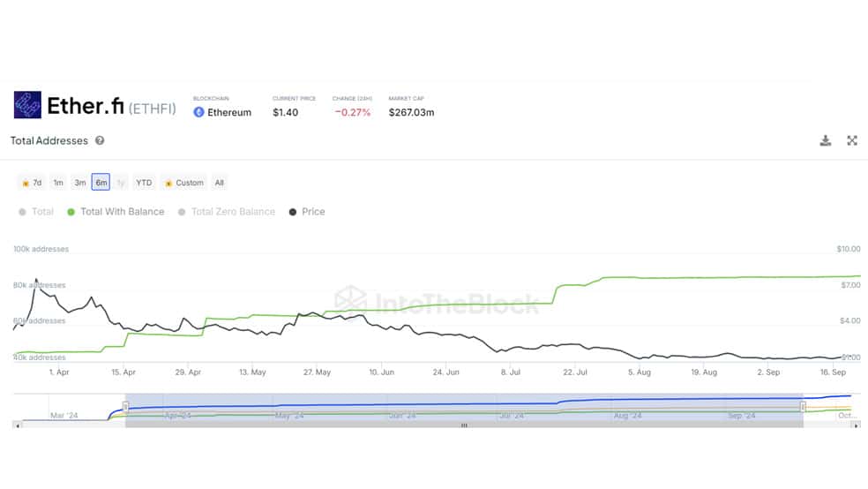Toggle the Total Zero Balance series
The height and width of the screenshot is (489, 868).
[x=227, y=212]
